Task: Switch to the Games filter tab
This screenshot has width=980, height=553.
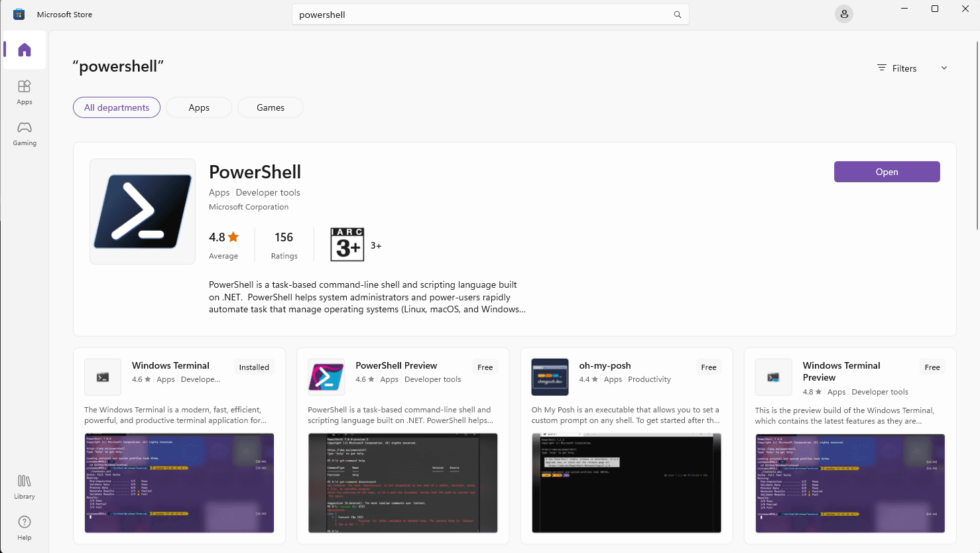Action: click(271, 107)
